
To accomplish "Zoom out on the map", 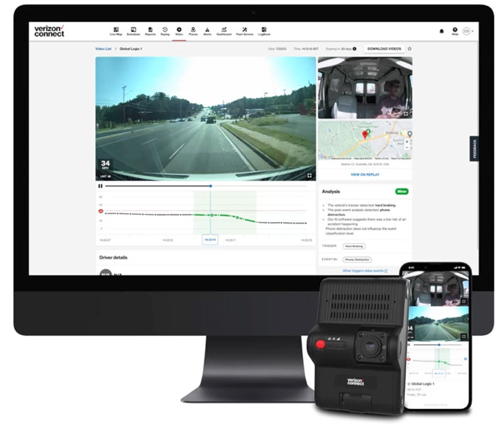I will point(407,148).
